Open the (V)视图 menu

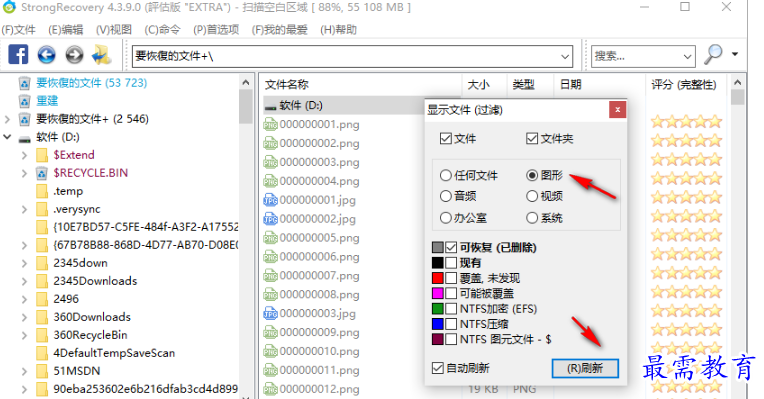click(114, 30)
